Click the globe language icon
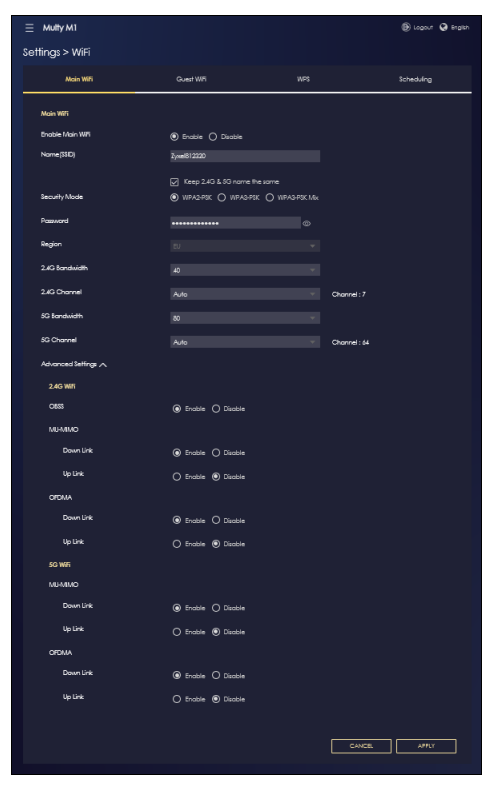Viewport: 502px width, 795px height. pyautogui.click(x=444, y=27)
